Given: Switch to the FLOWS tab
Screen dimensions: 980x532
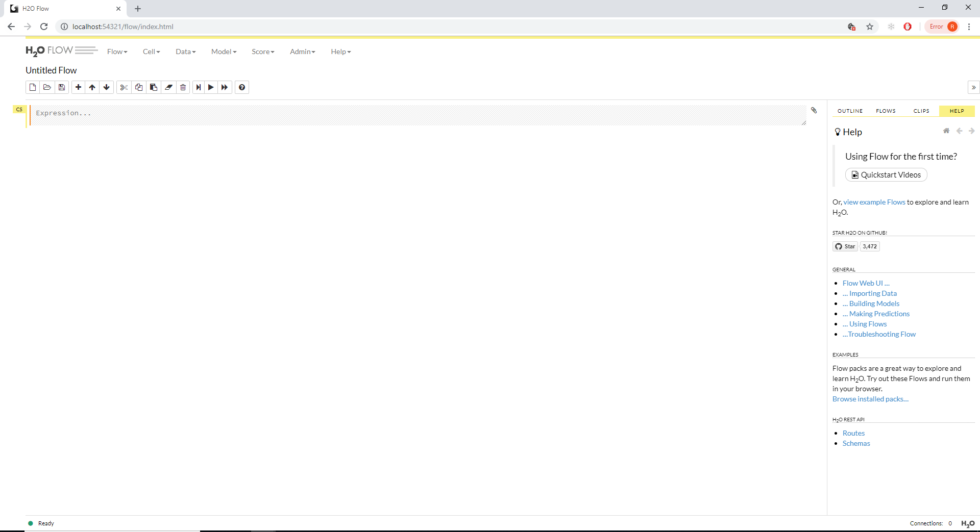Looking at the screenshot, I should pos(886,111).
